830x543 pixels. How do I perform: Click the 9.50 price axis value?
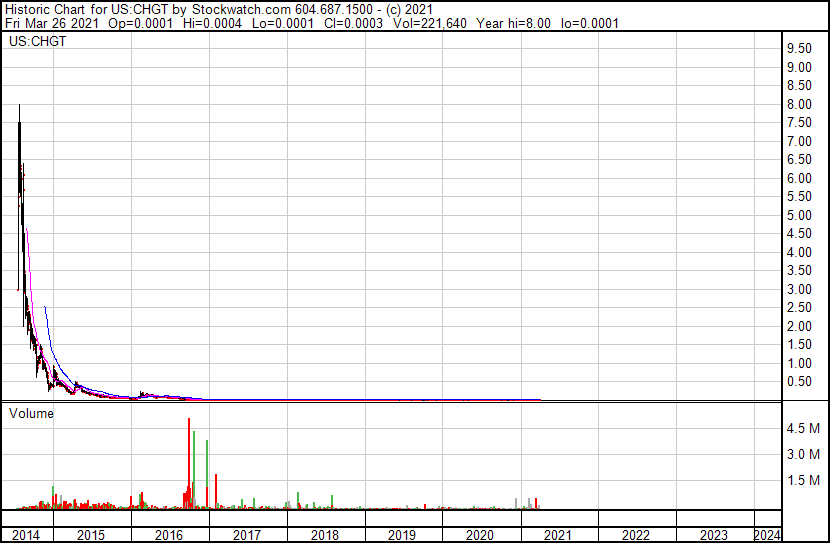point(799,48)
